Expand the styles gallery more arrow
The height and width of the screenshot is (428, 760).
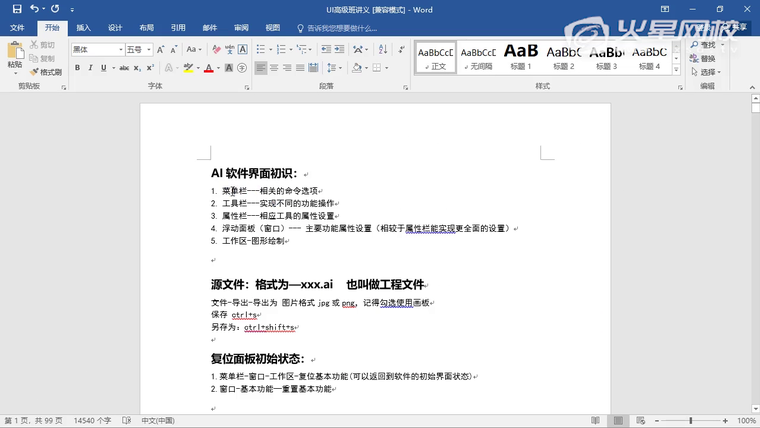coord(676,70)
